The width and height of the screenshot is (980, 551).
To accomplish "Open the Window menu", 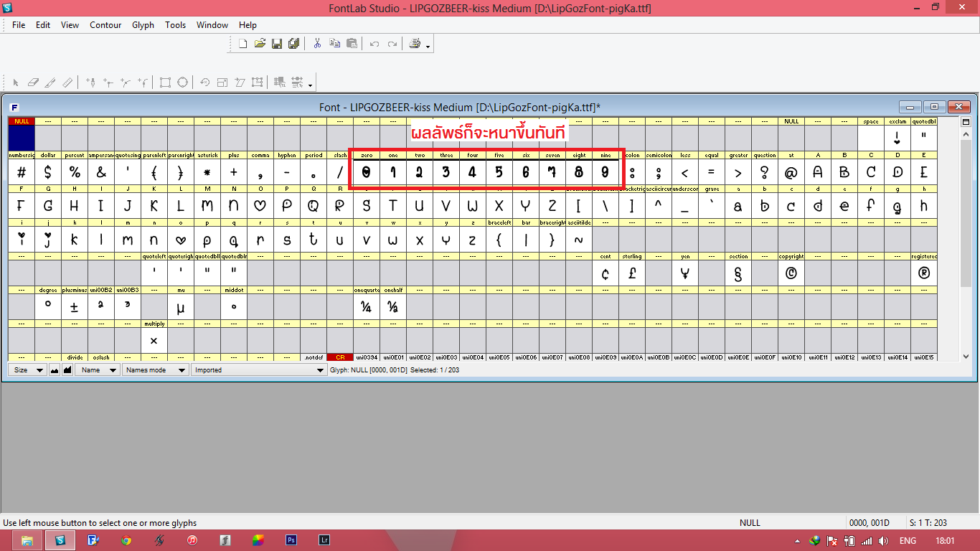I will [212, 24].
